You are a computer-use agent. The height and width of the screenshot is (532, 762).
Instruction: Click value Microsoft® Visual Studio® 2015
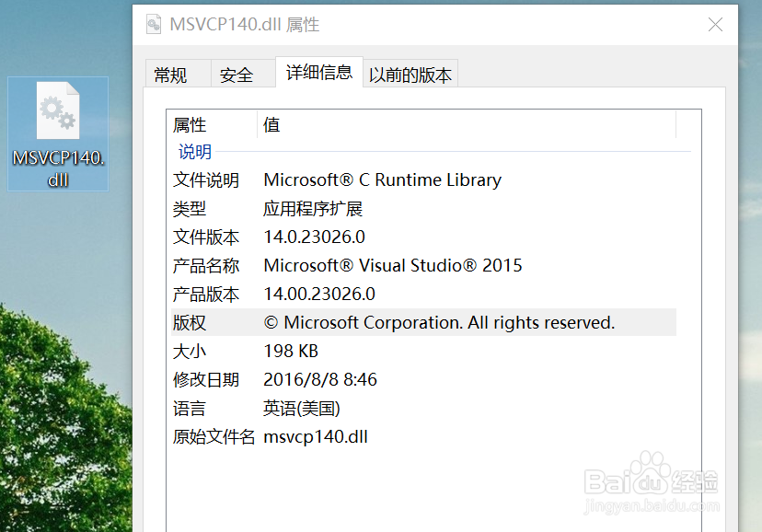393,266
